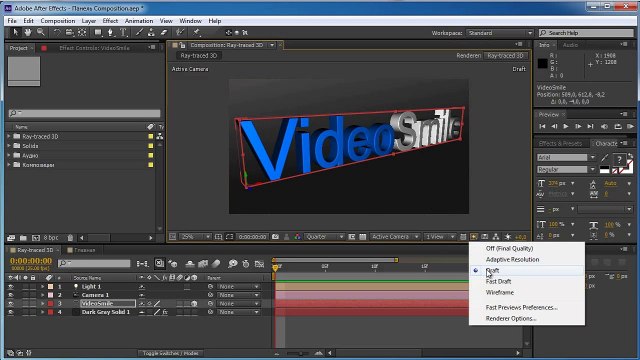Toggle effects switch on Dark Gray Solid 1
Screen dimensions: 640x360
[x=165, y=312]
